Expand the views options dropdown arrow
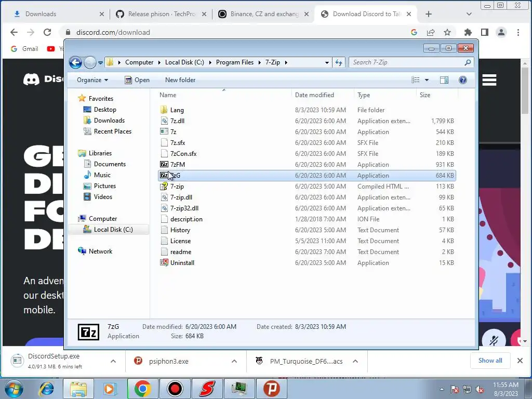 click(x=427, y=80)
